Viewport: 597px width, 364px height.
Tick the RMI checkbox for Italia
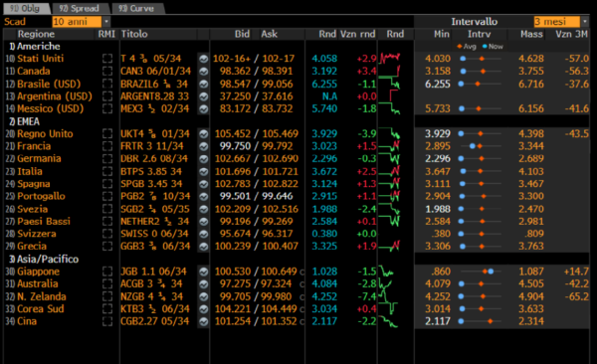coord(107,172)
